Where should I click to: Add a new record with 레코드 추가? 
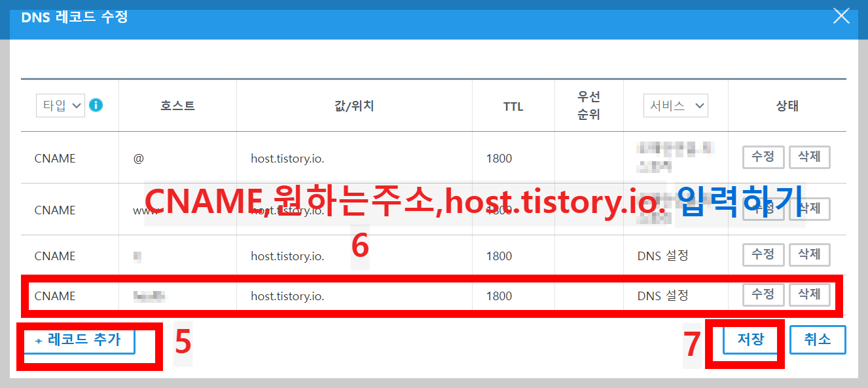pyautogui.click(x=79, y=340)
